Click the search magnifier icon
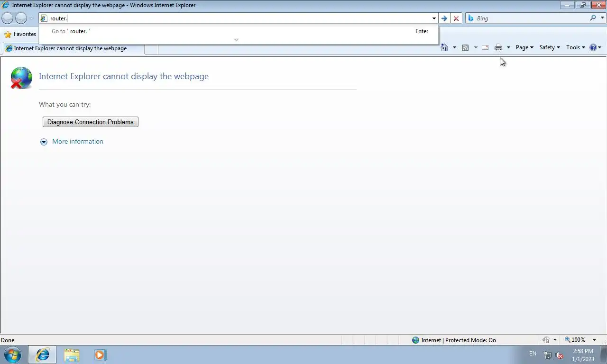 tap(593, 18)
